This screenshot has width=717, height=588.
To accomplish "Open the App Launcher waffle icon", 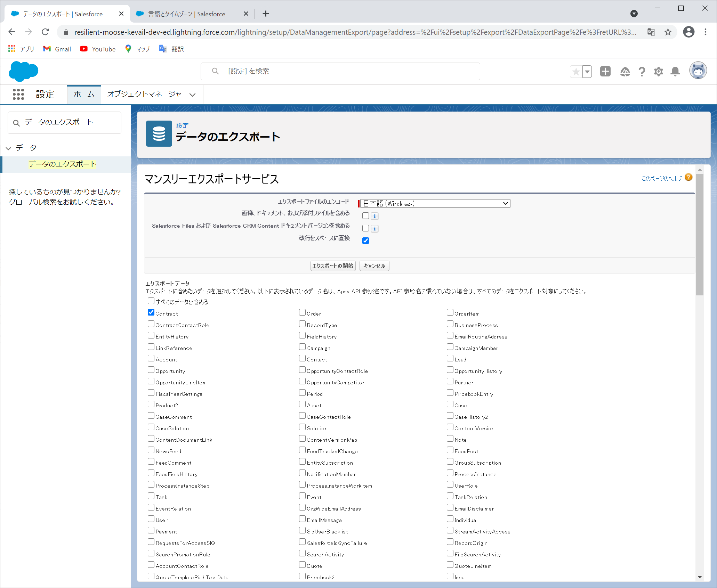I will [18, 94].
